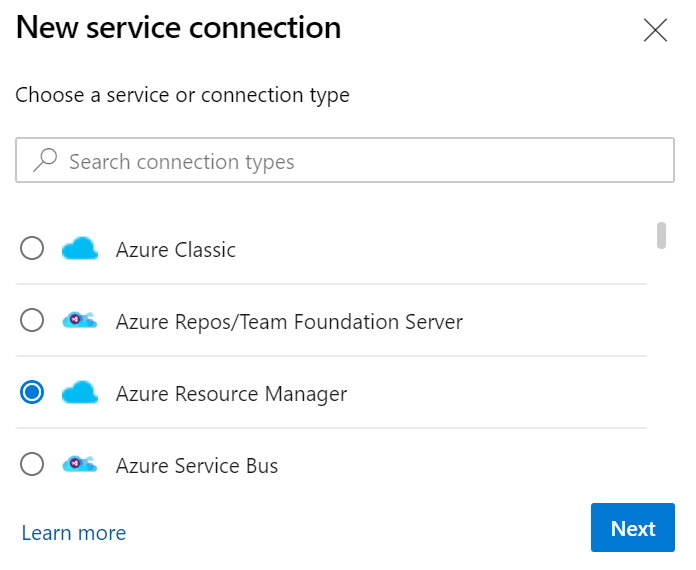Viewport: 696px width, 570px height.
Task: Click the magnifying glass search icon
Action: 45,161
